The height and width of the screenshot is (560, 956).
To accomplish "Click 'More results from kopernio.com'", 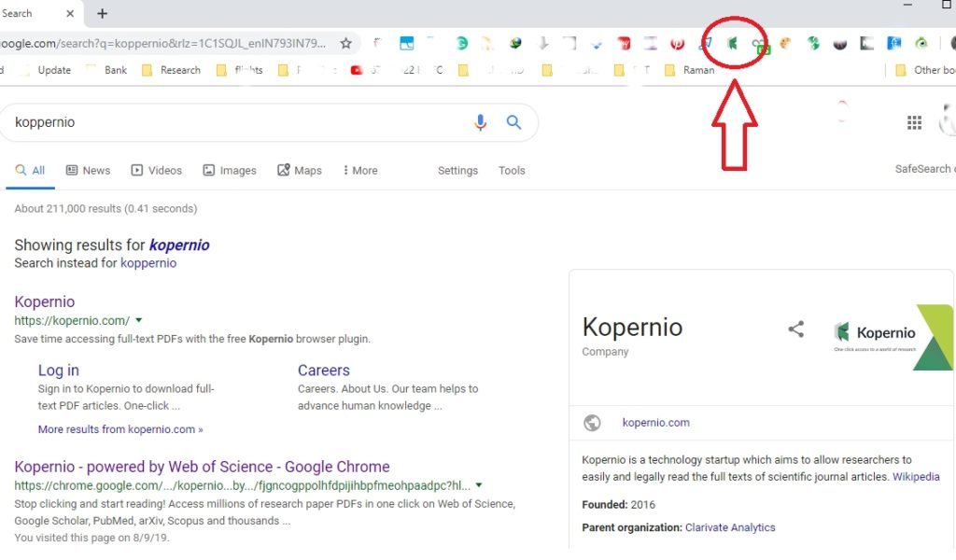I will point(120,429).
